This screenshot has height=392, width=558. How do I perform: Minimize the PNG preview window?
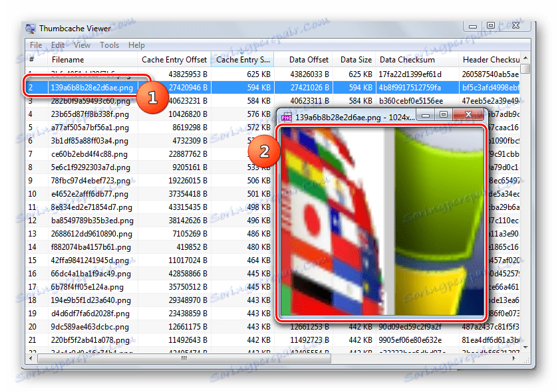(426, 114)
